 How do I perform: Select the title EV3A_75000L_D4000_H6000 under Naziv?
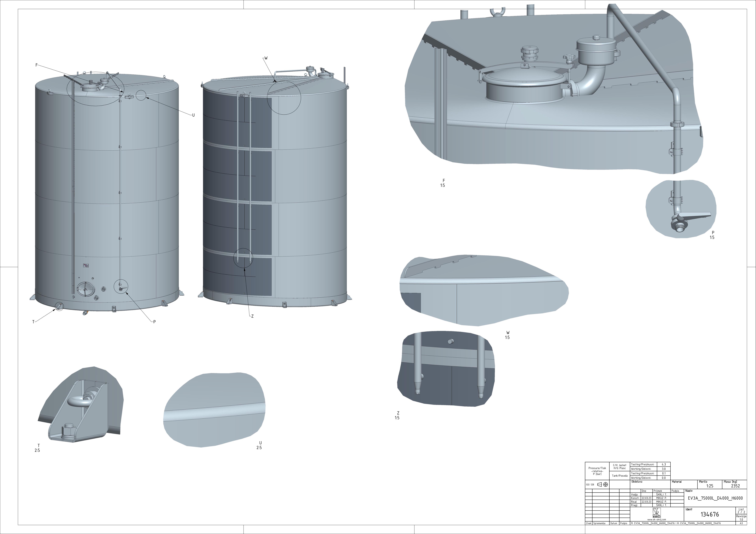[x=716, y=498]
